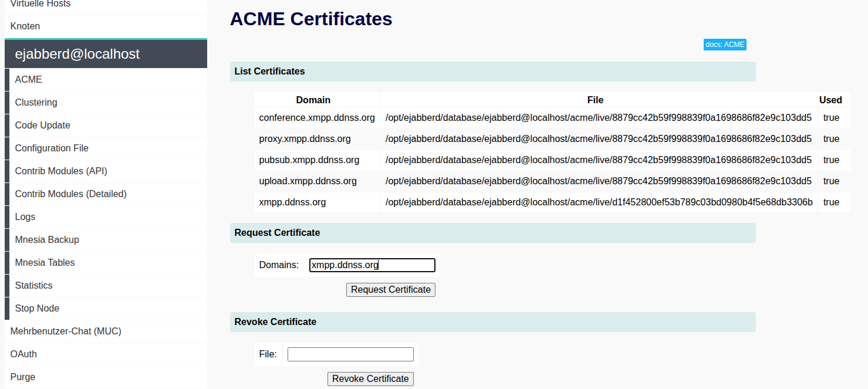The image size is (868, 389).
Task: Open the docs: ACME badge link
Action: [725, 45]
